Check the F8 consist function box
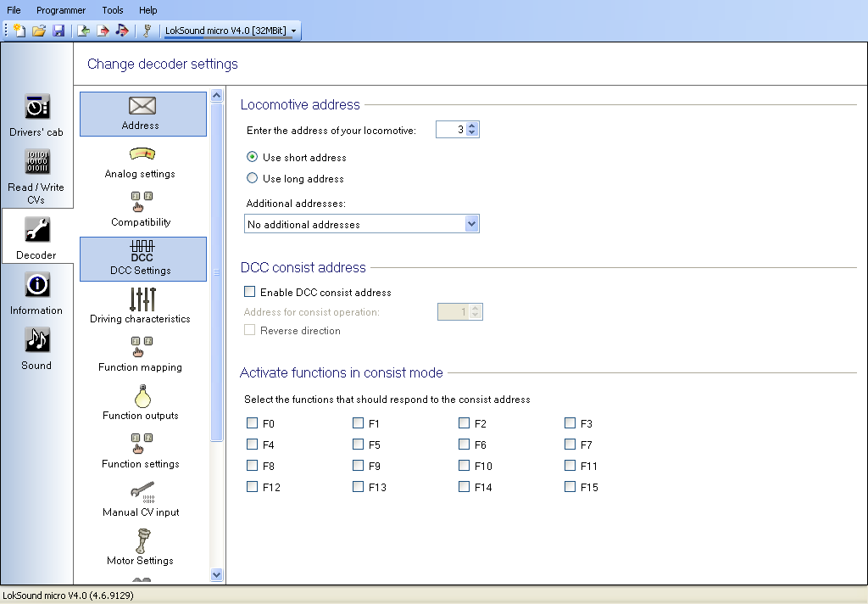 pyautogui.click(x=252, y=466)
